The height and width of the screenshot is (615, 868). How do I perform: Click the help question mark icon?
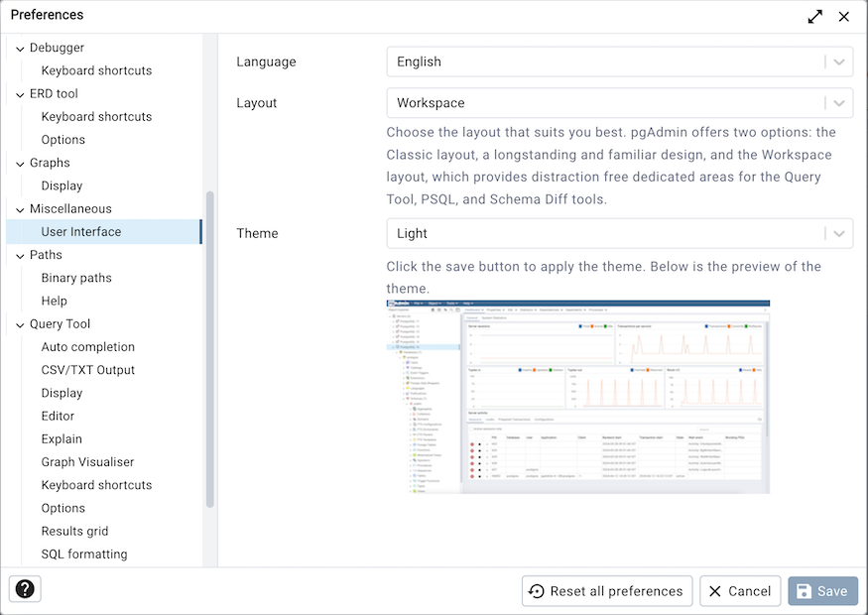(25, 589)
